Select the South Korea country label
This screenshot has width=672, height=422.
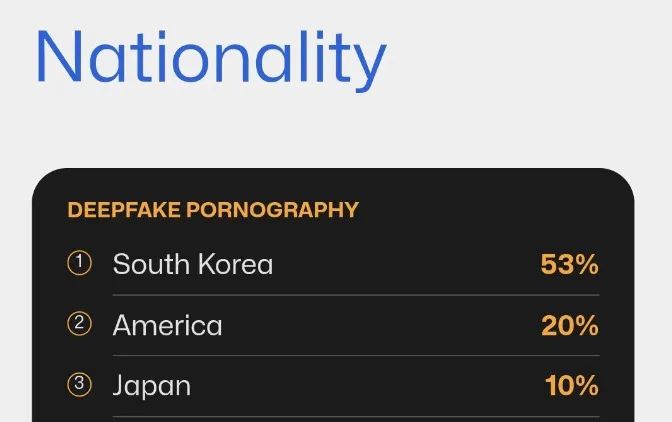(x=192, y=264)
